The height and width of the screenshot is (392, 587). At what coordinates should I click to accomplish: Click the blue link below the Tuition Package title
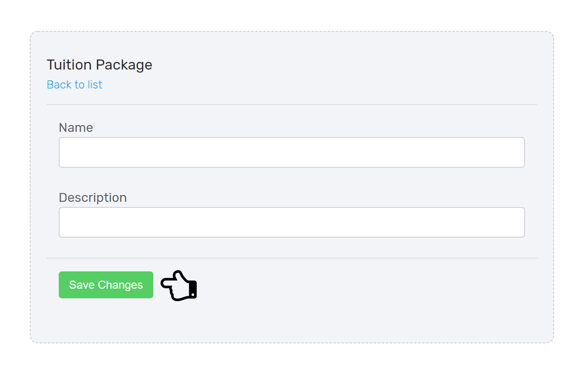click(74, 84)
